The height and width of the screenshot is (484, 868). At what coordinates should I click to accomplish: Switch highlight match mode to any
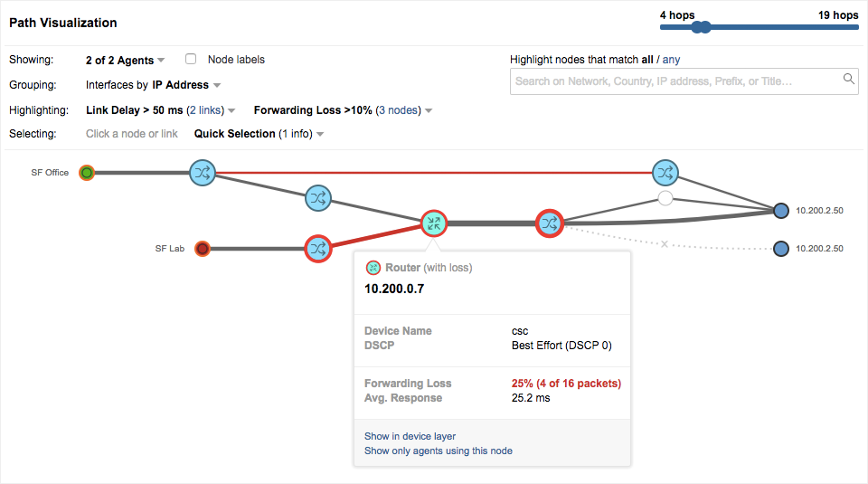[671, 60]
